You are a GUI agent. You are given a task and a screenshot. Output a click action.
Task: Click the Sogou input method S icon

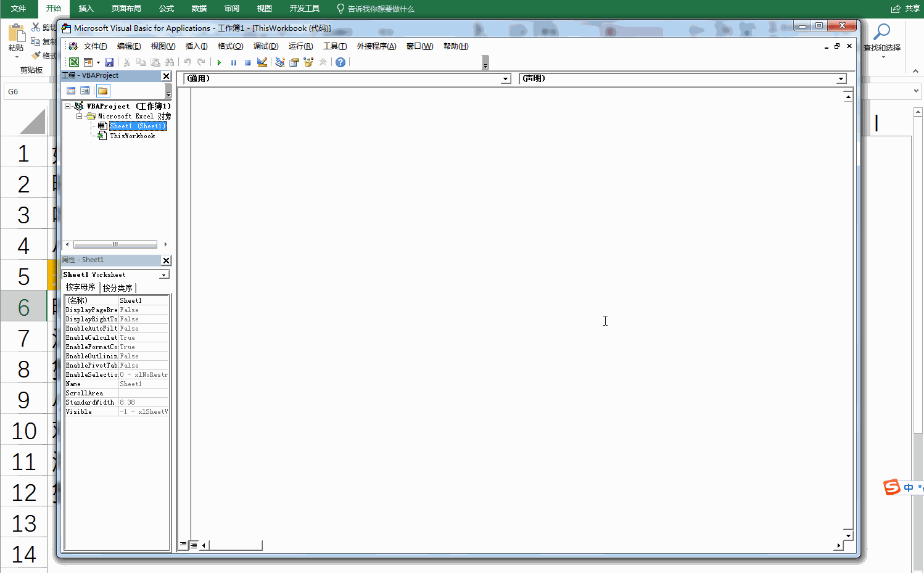click(x=892, y=487)
